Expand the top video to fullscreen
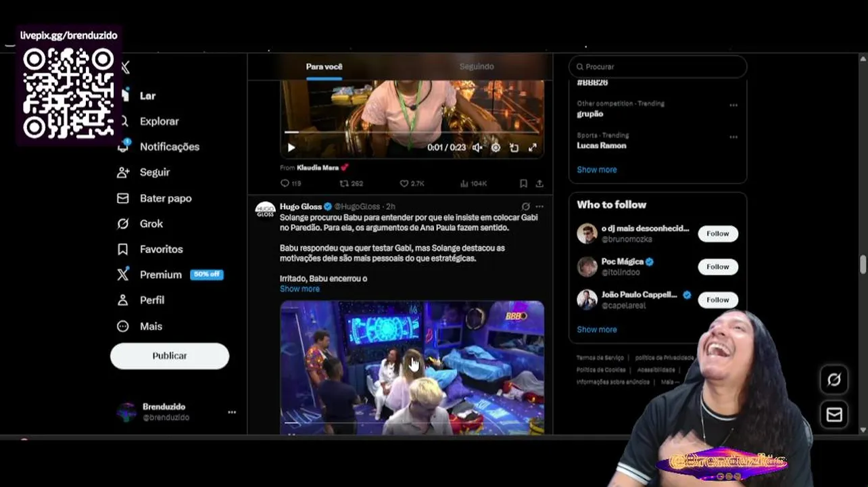This screenshot has height=487, width=868. click(533, 147)
